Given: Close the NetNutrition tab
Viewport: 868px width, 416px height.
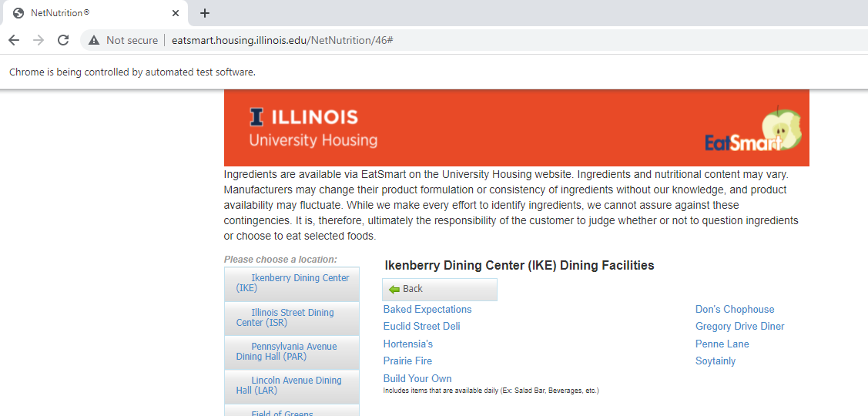Looking at the screenshot, I should pos(176,13).
